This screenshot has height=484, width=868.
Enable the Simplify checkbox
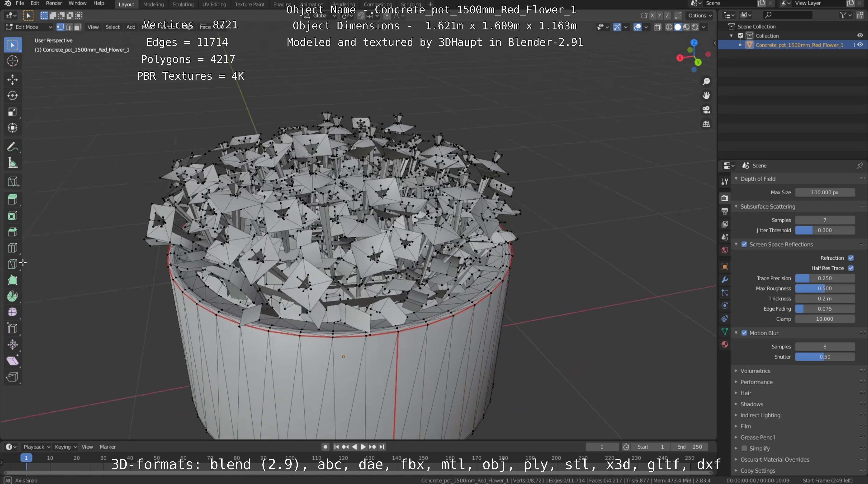(744, 449)
